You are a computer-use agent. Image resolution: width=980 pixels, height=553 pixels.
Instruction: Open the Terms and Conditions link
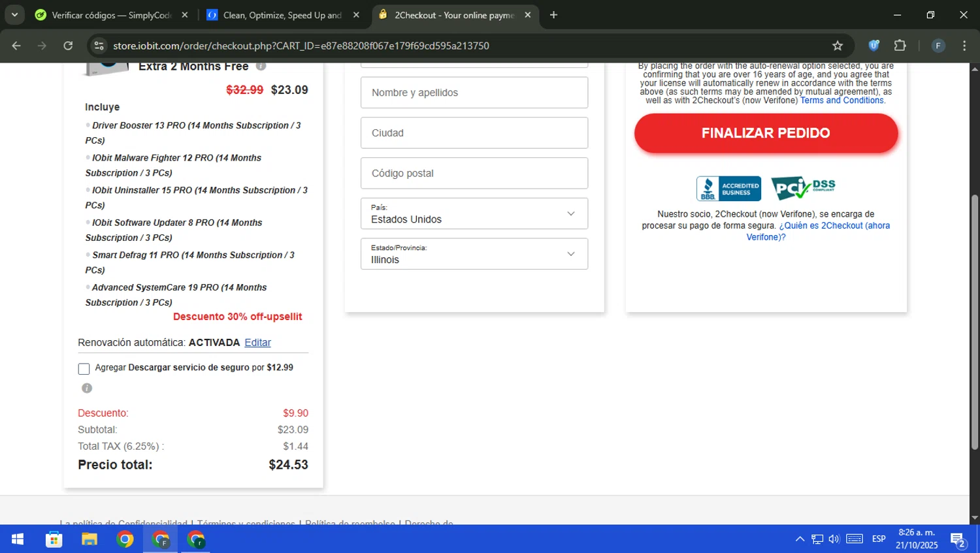(x=842, y=101)
